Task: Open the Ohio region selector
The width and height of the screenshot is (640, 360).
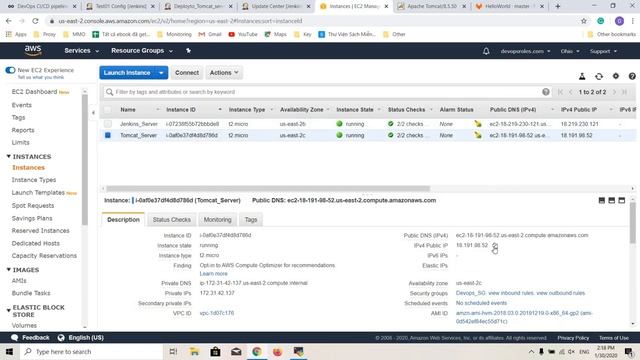Action: (570, 51)
